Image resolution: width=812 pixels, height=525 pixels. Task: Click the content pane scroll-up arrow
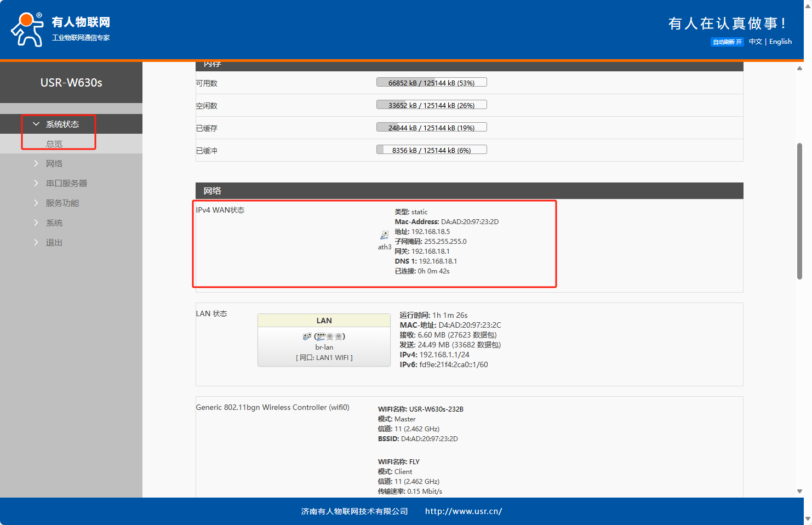point(799,69)
